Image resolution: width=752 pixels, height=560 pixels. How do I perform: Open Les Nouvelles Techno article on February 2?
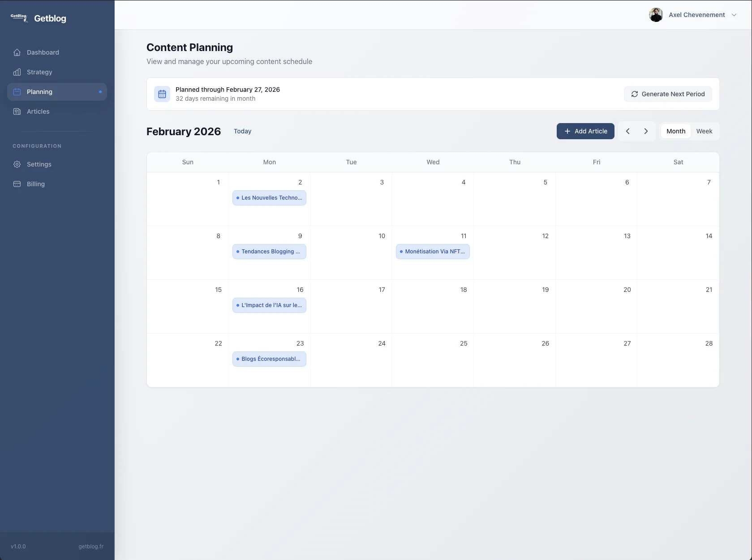point(269,198)
